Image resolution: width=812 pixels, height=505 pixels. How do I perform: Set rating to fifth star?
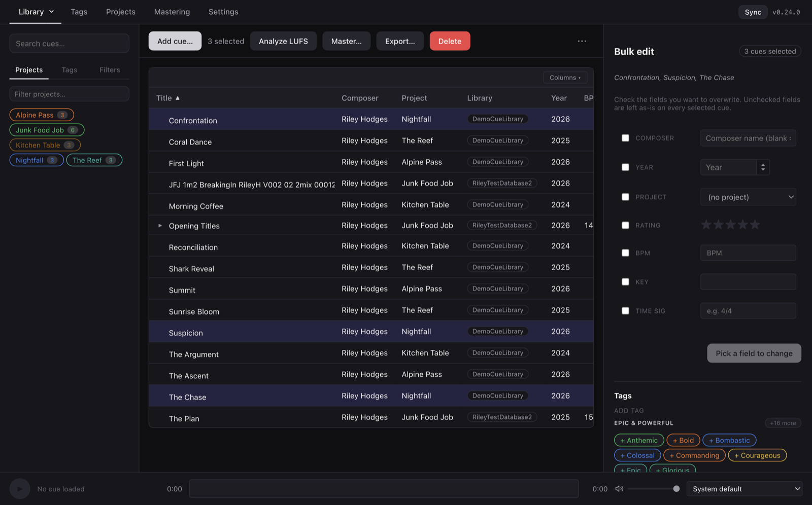coord(755,225)
